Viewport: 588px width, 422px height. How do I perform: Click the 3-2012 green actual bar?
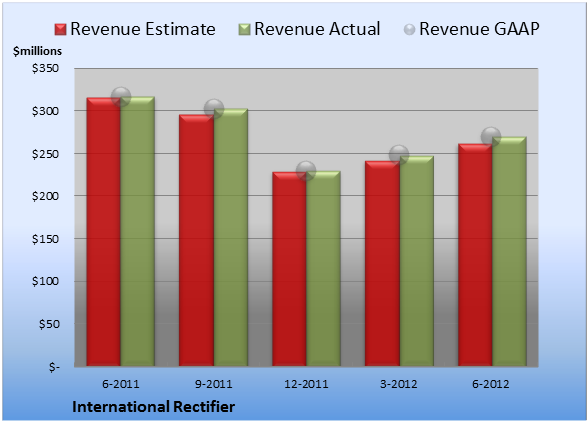point(417,261)
